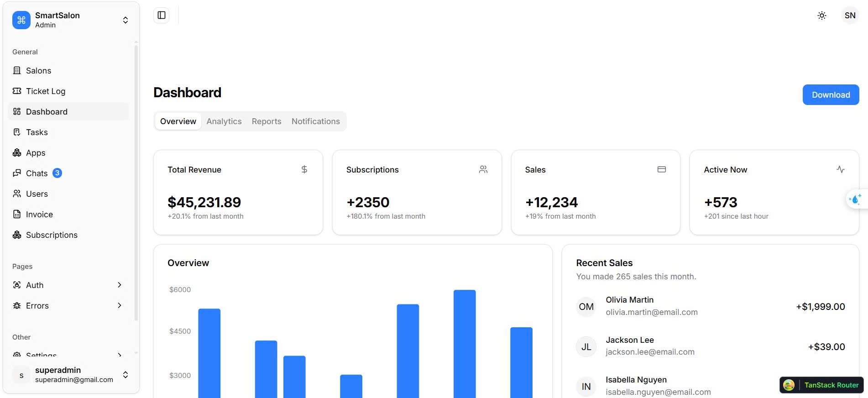Click the Apps cubes icon
The height and width of the screenshot is (398, 868).
tap(17, 152)
